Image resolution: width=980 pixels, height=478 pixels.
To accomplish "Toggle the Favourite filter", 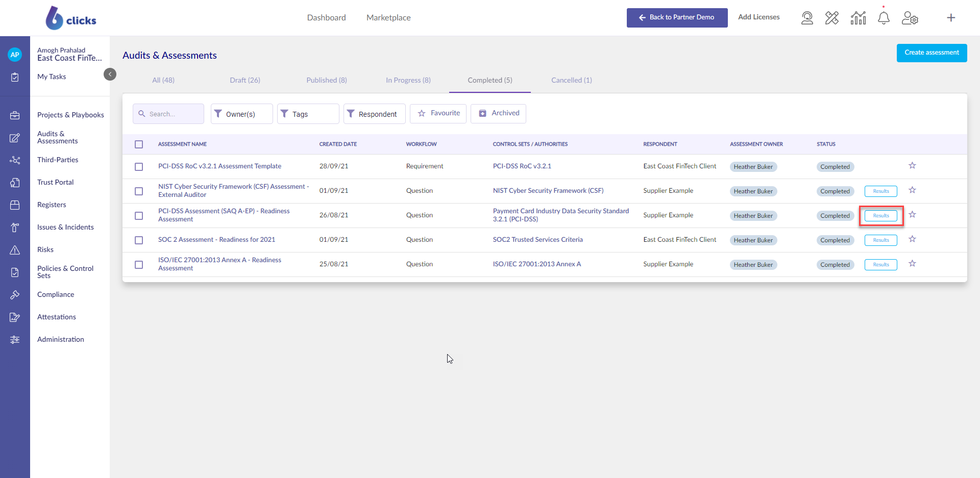I will pos(438,113).
